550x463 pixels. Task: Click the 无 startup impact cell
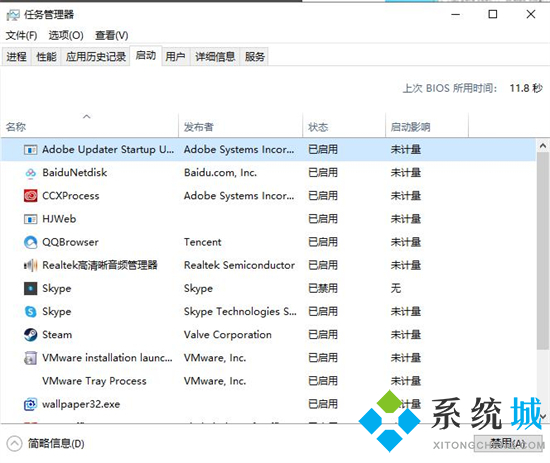[x=396, y=289]
